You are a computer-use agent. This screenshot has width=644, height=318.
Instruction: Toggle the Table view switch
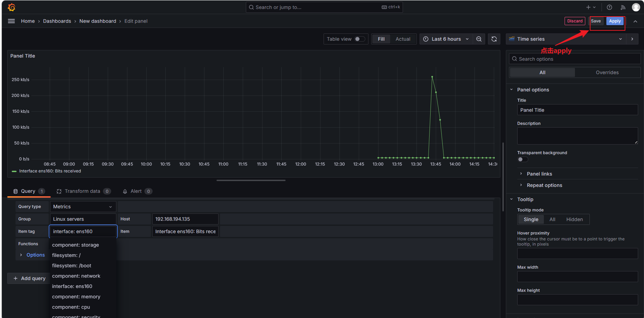click(360, 39)
